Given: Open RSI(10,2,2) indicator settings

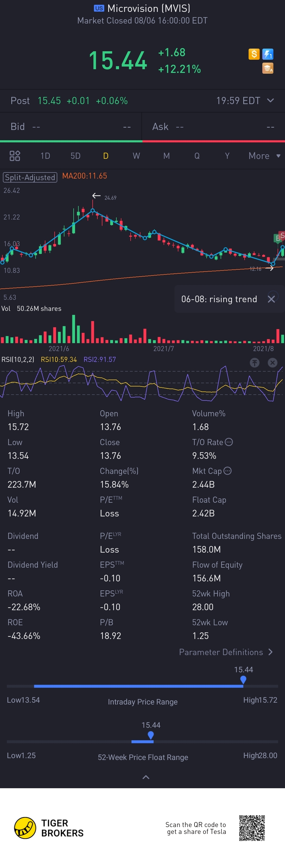Looking at the screenshot, I should [18, 360].
